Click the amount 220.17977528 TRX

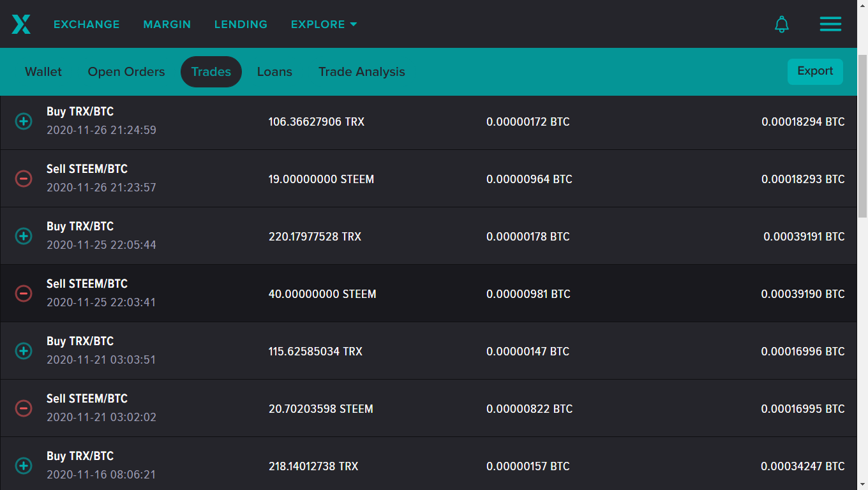click(x=315, y=236)
